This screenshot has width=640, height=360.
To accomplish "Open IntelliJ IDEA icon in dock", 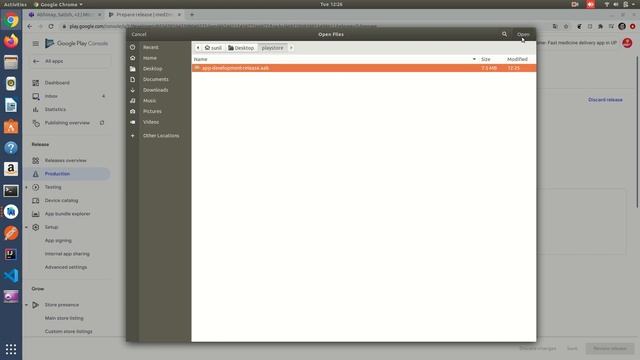I will tap(11, 254).
